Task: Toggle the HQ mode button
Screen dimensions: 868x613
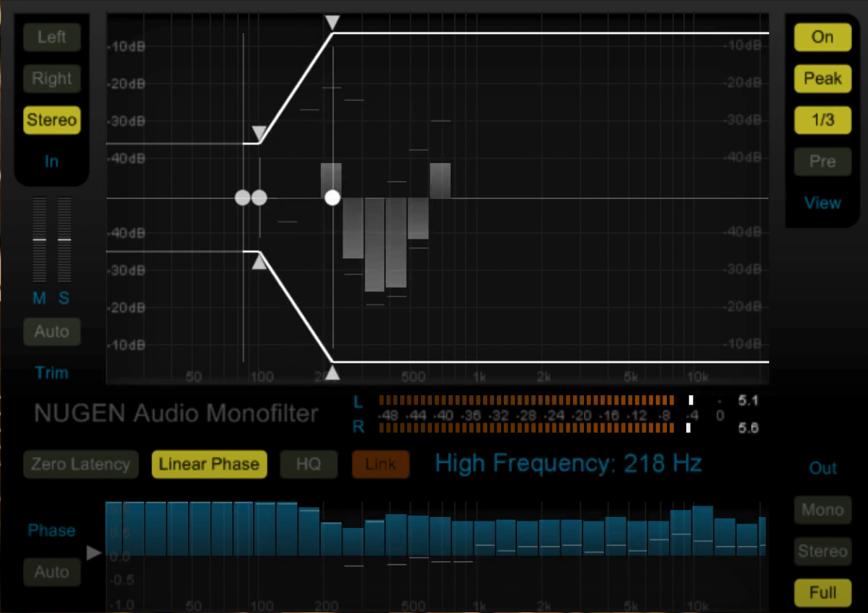Action: pyautogui.click(x=309, y=464)
